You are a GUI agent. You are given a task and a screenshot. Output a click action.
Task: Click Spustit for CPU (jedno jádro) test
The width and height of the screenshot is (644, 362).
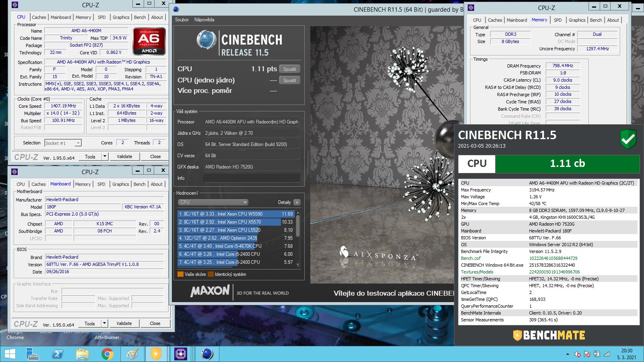[289, 80]
